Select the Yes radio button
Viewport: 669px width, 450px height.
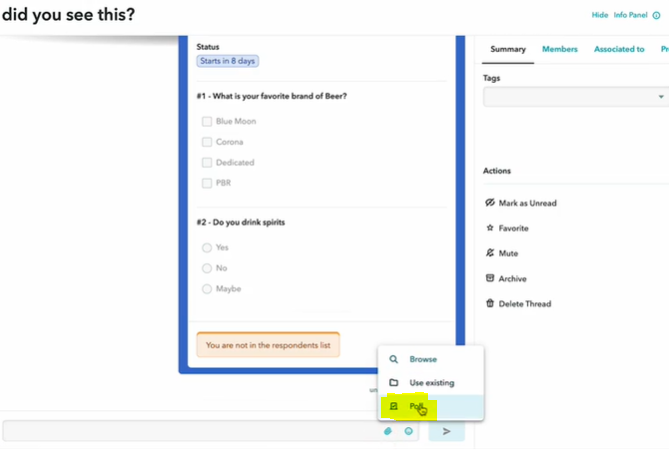point(207,248)
